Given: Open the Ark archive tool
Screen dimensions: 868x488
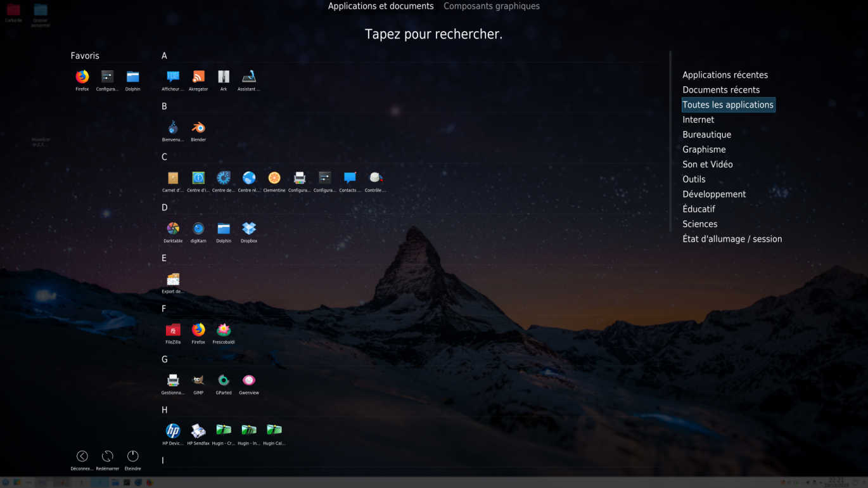Looking at the screenshot, I should click(x=224, y=77).
